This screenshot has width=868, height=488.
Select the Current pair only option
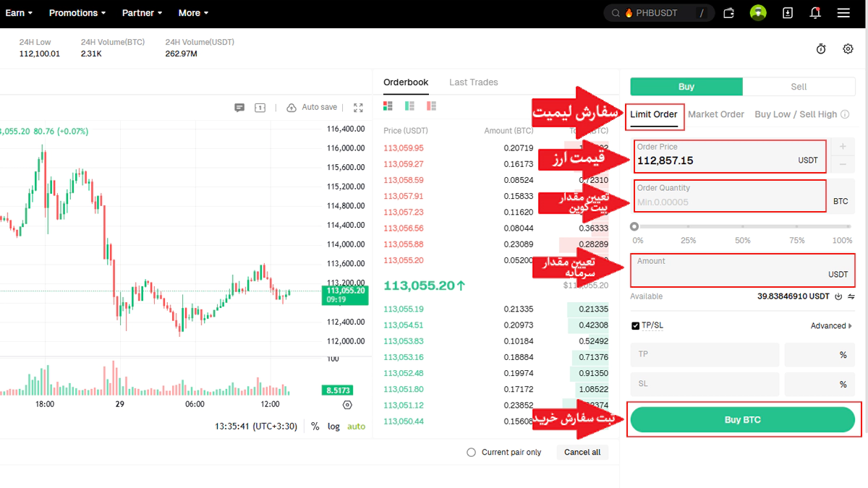pos(471,452)
